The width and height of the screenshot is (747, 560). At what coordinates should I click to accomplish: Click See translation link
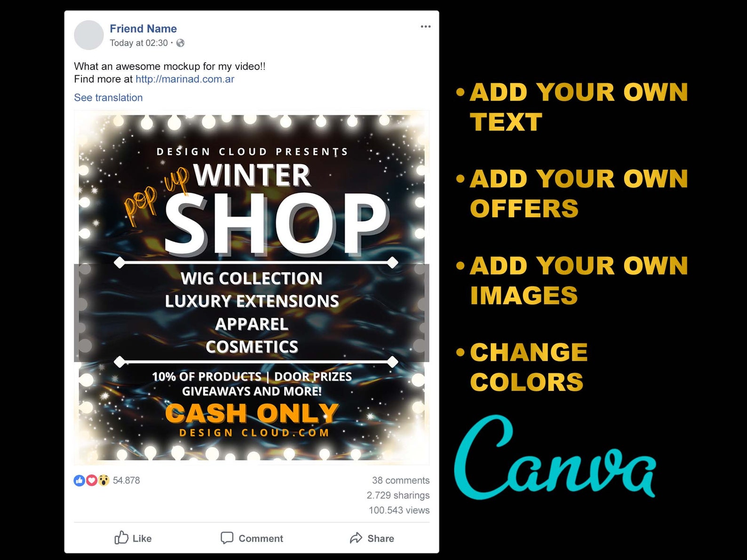click(x=108, y=97)
